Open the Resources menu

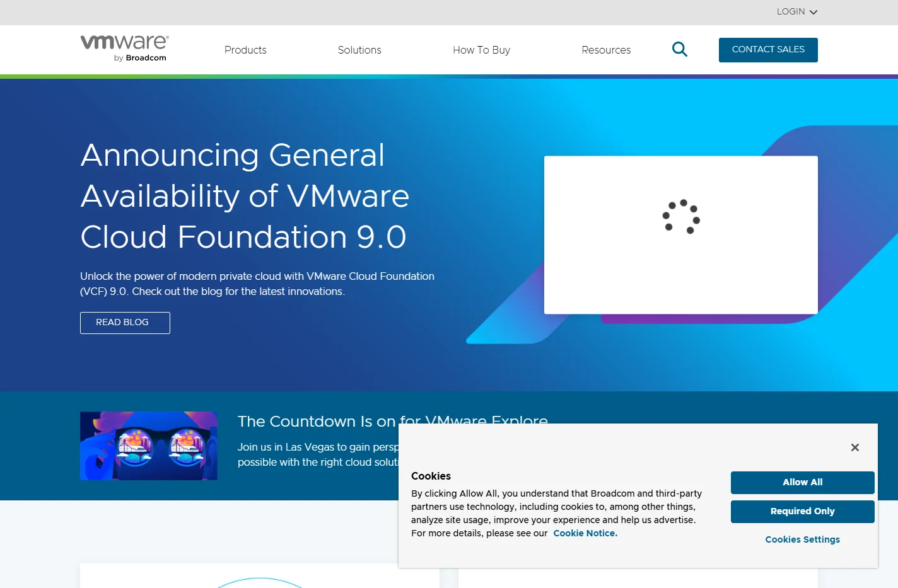606,50
